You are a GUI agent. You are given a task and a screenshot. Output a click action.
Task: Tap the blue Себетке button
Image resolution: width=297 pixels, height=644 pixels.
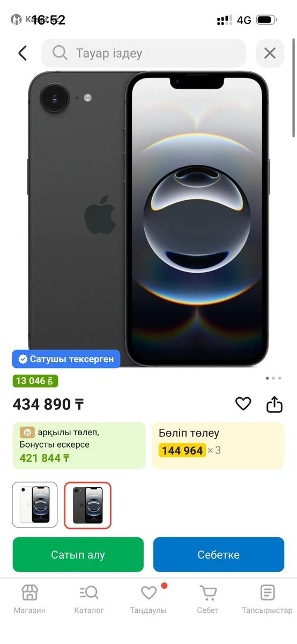[219, 554]
